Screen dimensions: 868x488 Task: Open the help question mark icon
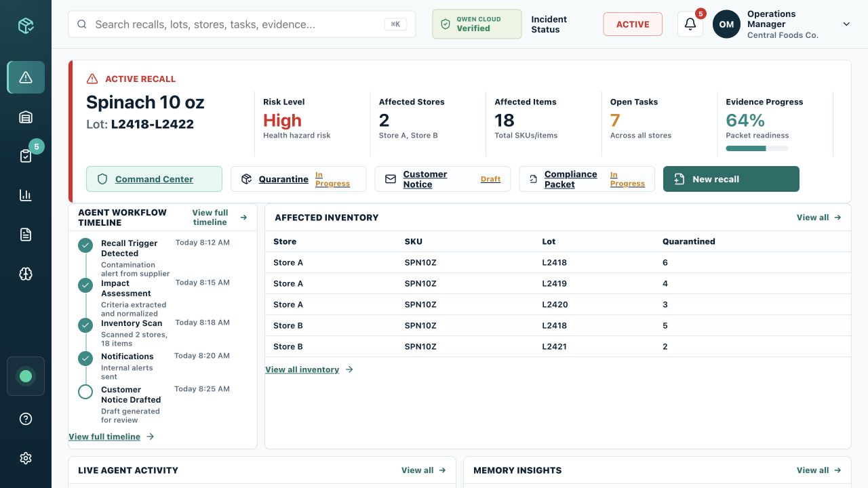point(26,419)
